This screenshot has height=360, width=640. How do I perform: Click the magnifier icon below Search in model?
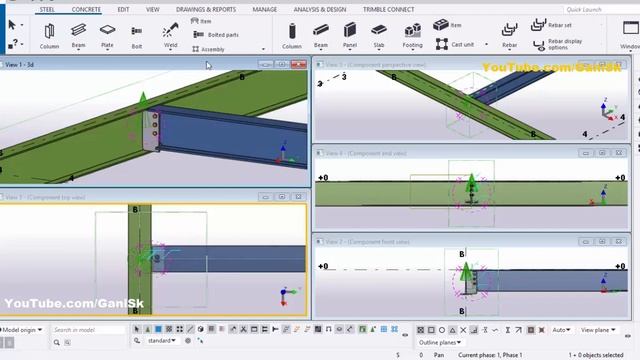[x=57, y=342]
